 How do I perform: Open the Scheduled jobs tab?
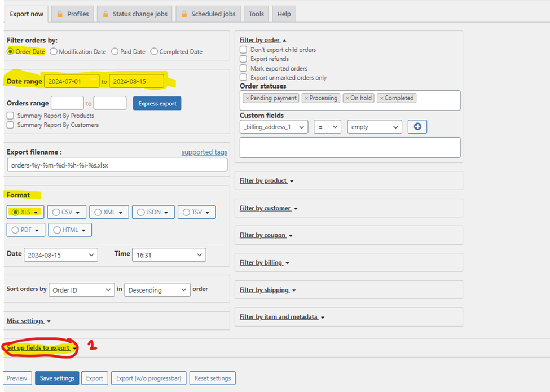[x=208, y=14]
